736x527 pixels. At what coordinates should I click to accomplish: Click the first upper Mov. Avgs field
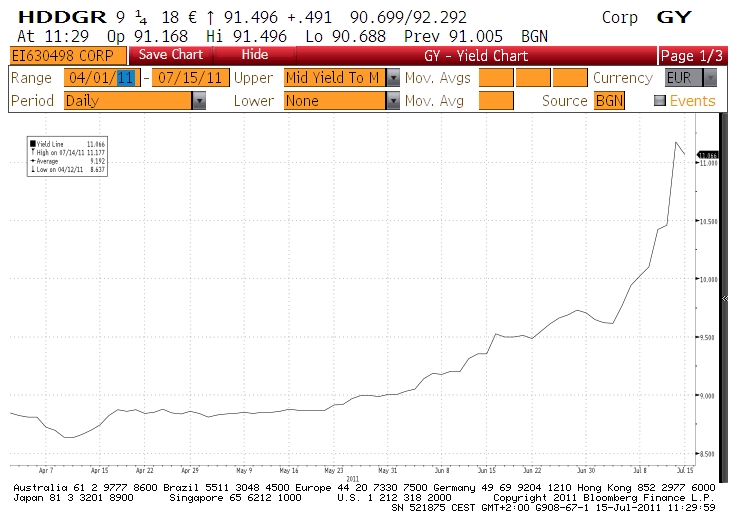point(495,78)
